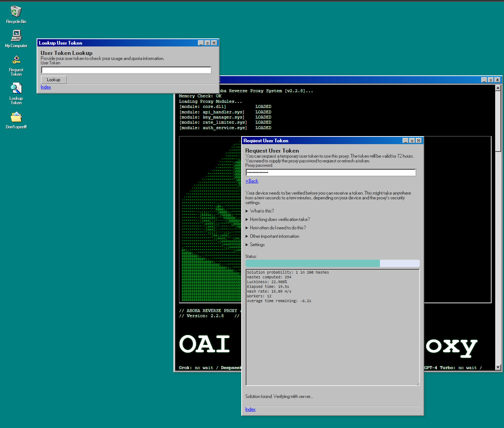Click the scroll up arrow of the proxy window
504x428 pixels.
pos(498,88)
